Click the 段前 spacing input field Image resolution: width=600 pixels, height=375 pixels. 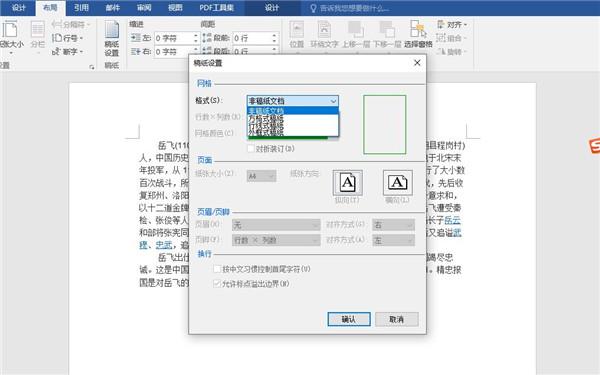[x=251, y=38]
